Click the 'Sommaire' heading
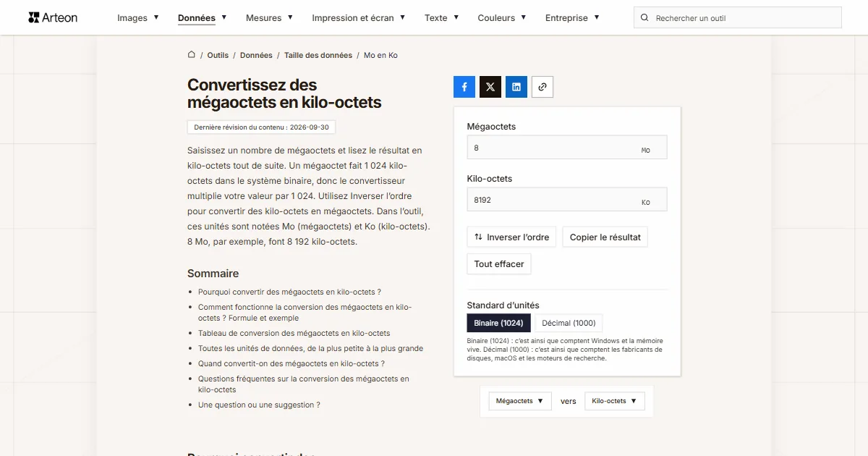The image size is (868, 456). pyautogui.click(x=213, y=274)
